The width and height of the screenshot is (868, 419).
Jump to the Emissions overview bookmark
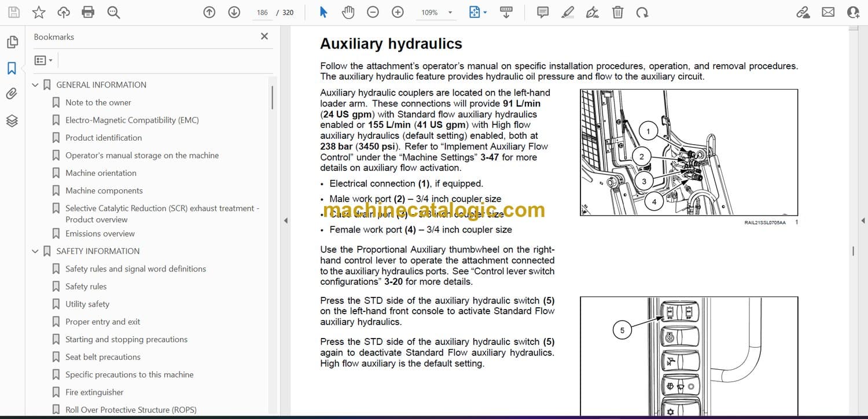click(100, 233)
